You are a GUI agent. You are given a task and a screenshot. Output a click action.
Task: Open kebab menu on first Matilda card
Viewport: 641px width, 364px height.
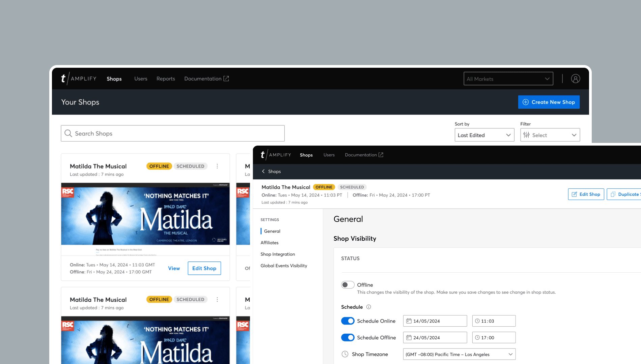coord(217,166)
